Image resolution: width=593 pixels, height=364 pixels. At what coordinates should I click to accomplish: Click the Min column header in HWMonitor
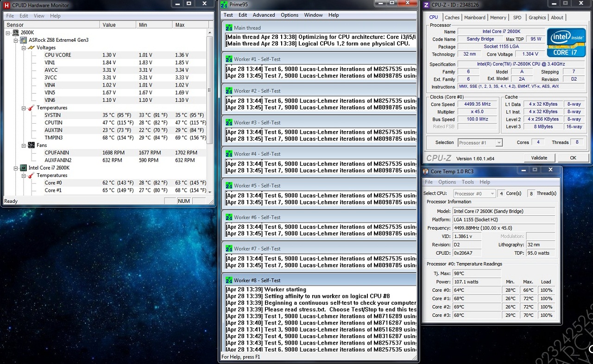[154, 25]
